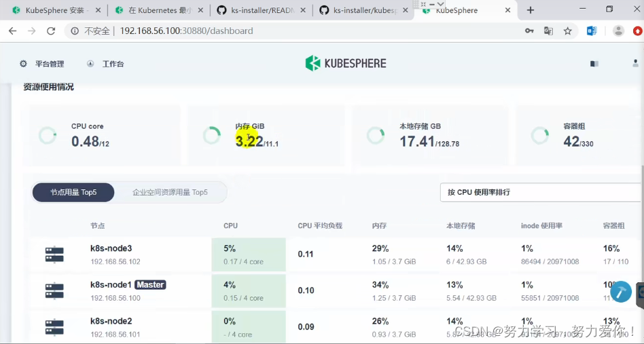Switch to the KubeSphere 安装 tab

pos(56,10)
